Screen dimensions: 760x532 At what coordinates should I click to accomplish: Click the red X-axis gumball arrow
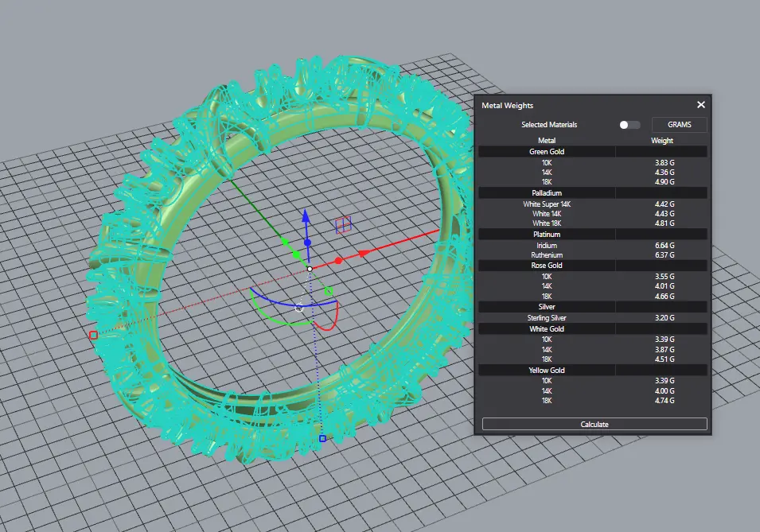pyautogui.click(x=364, y=253)
